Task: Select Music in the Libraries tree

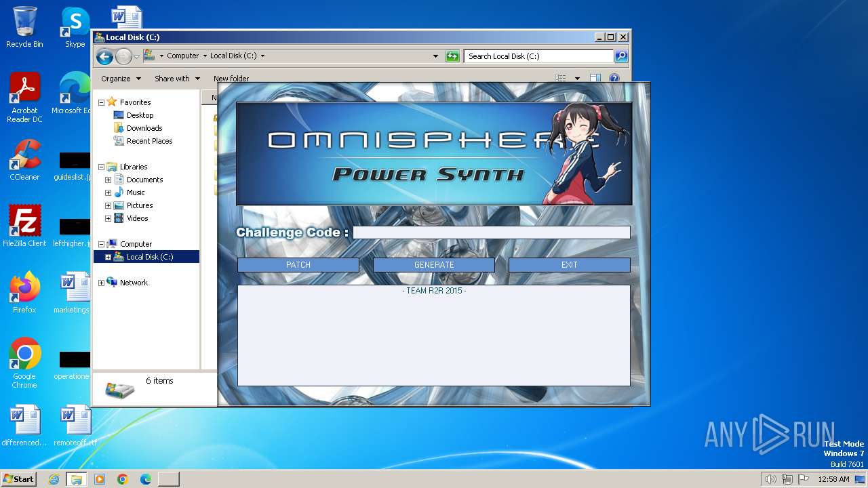Action: pos(136,192)
